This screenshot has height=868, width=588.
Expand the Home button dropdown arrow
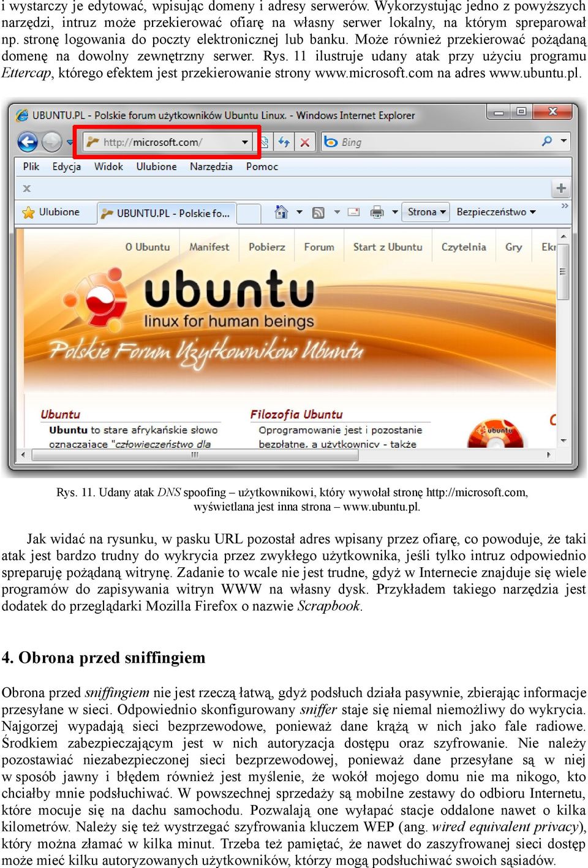[x=300, y=212]
